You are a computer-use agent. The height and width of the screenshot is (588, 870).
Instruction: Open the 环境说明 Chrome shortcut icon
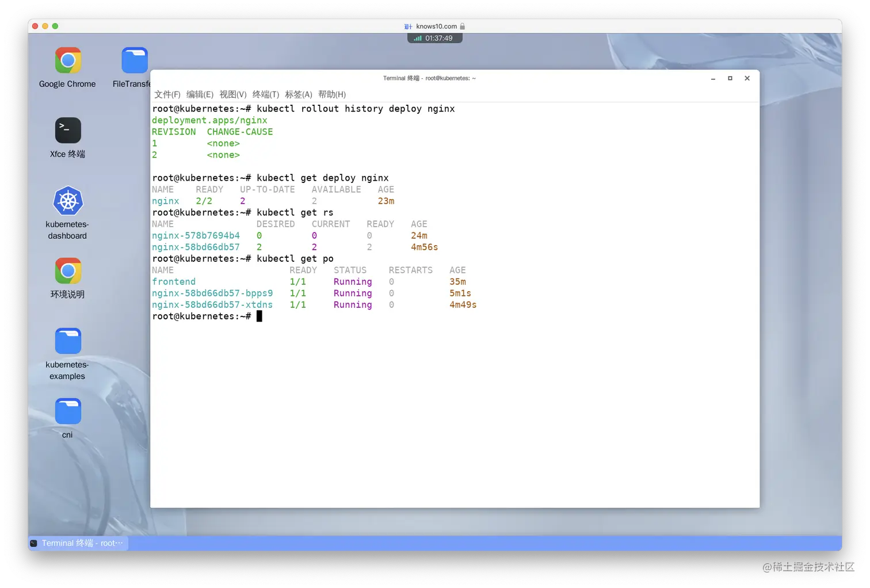(x=68, y=271)
